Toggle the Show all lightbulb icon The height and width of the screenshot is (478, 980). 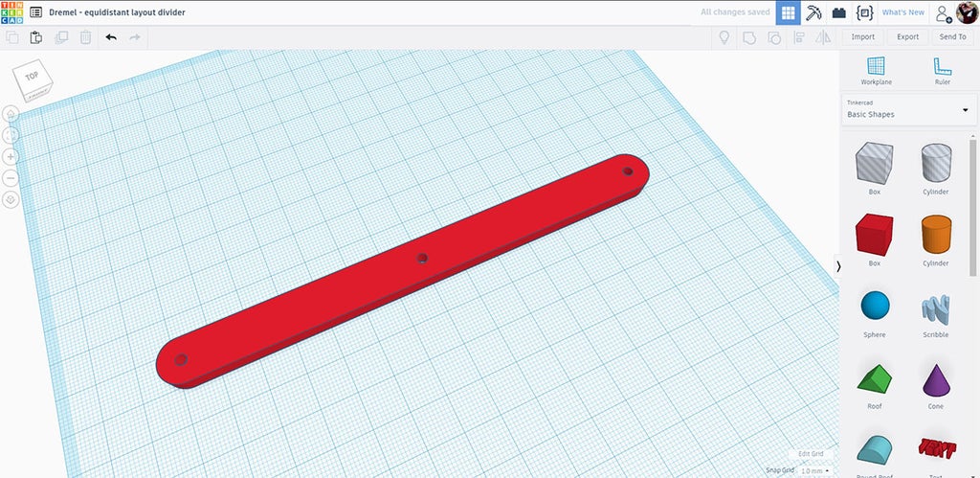724,37
